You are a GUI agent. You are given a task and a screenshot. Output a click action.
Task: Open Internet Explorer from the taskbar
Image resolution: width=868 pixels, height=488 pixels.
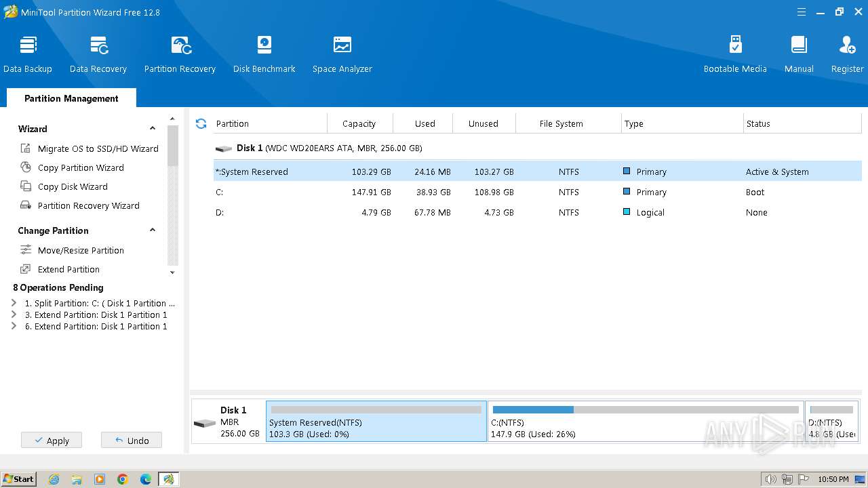pyautogui.click(x=54, y=479)
